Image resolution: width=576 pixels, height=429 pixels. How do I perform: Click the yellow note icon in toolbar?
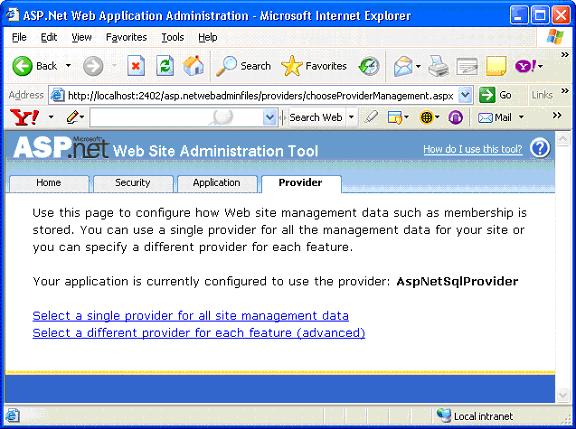(x=496, y=66)
